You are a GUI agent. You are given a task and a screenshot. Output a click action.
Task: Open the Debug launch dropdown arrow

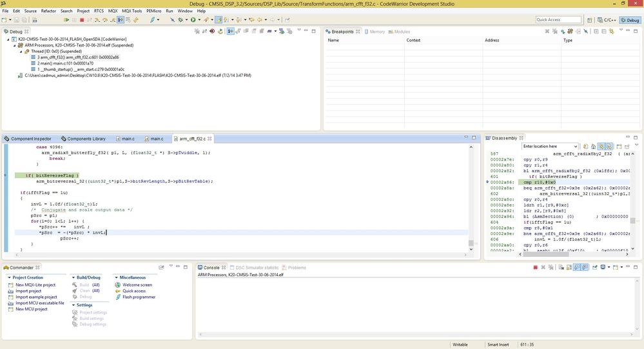[x=186, y=20]
